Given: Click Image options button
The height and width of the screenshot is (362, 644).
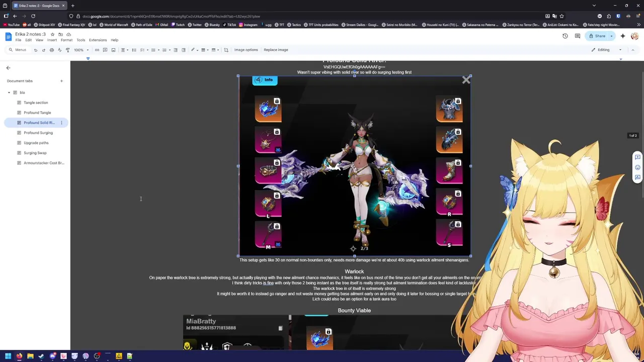Looking at the screenshot, I should point(246,50).
